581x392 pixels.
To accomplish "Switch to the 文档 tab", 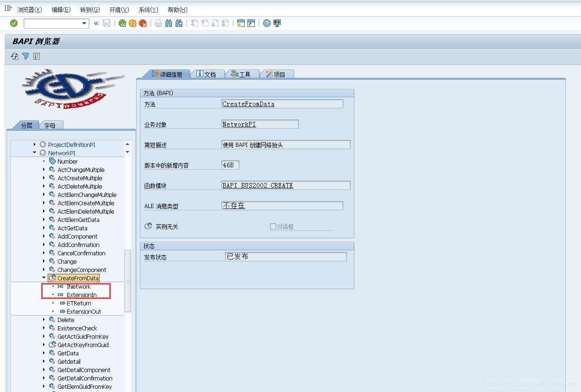I will (207, 74).
